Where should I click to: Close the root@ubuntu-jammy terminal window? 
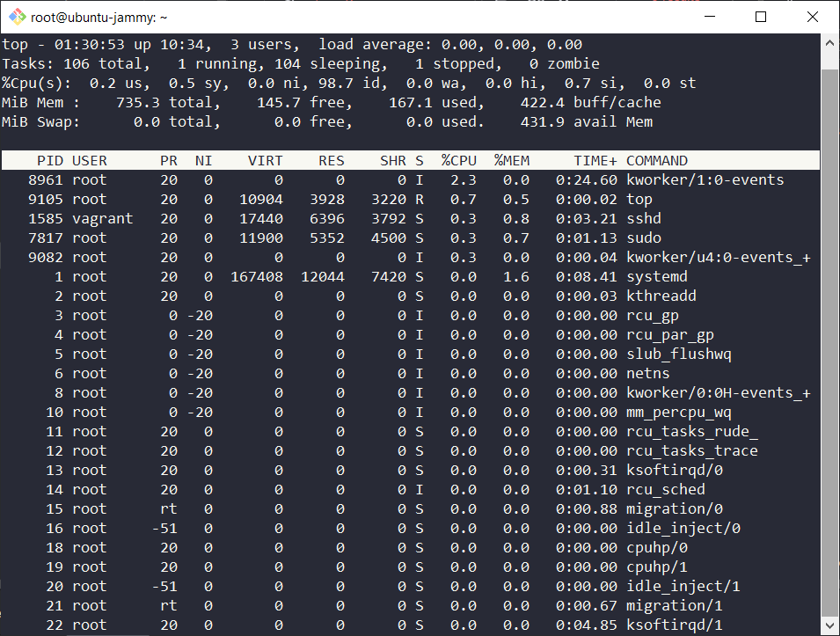click(x=811, y=17)
